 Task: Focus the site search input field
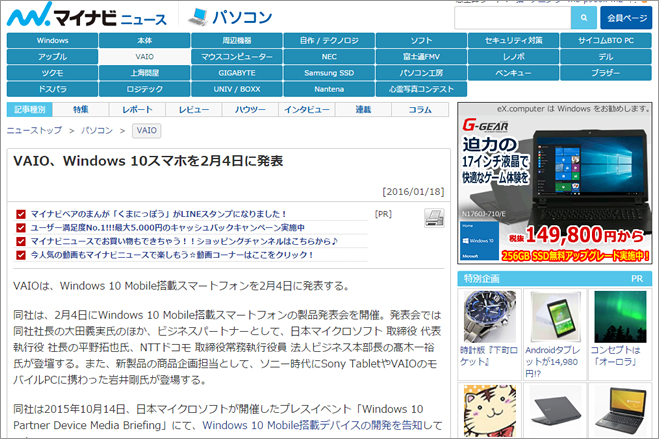click(513, 18)
